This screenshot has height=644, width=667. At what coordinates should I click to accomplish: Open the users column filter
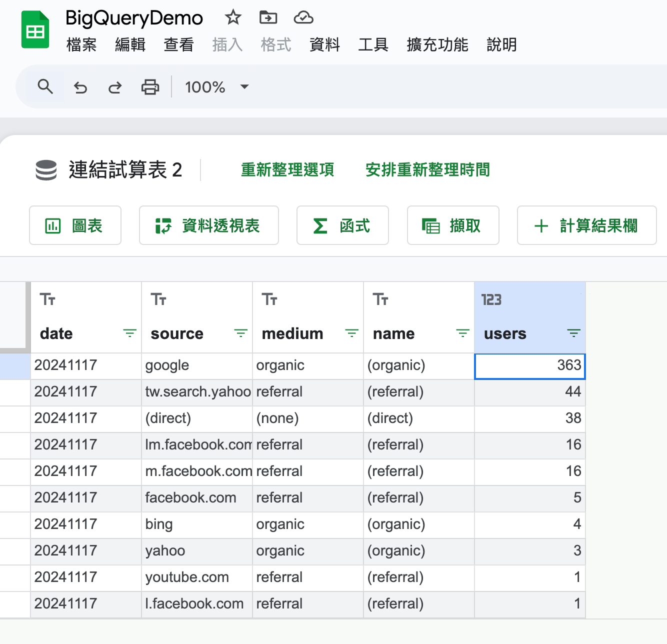click(x=574, y=333)
